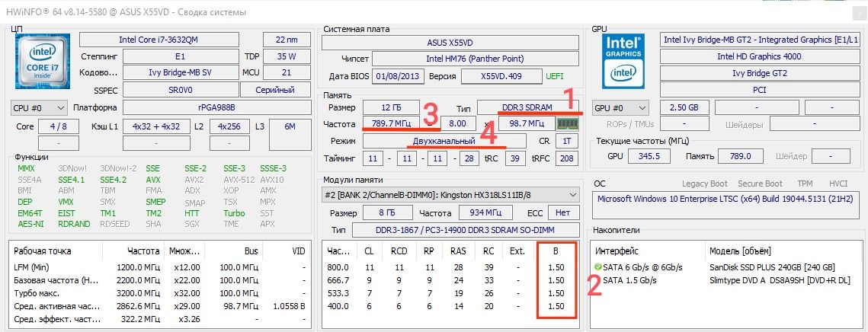This screenshot has height=332, width=868.
Task: Click the HVCI label
Action: [838, 184]
